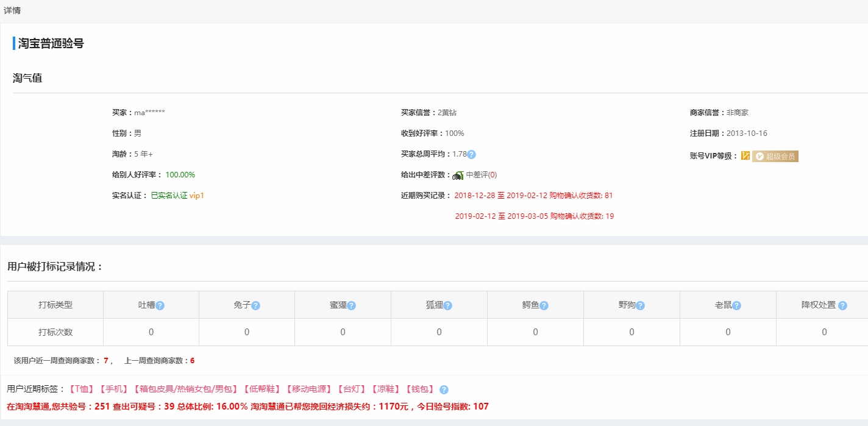Screen dimensions: 868x426
Task: Click the 0 count under 吐槽
Action: coord(151,332)
